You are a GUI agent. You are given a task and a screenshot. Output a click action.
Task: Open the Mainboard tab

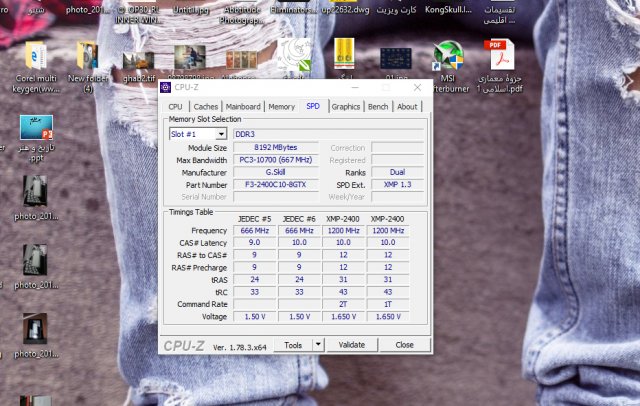click(x=243, y=106)
